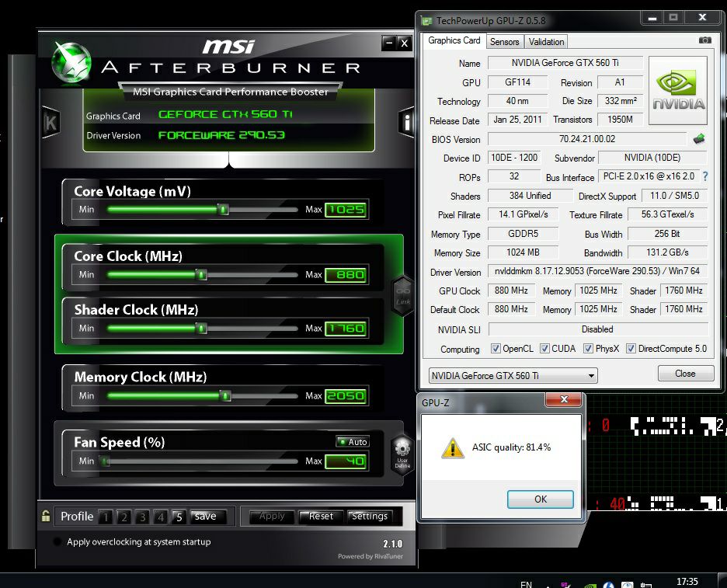
Task: Click the Shader Clock slider handle
Action: tap(201, 329)
